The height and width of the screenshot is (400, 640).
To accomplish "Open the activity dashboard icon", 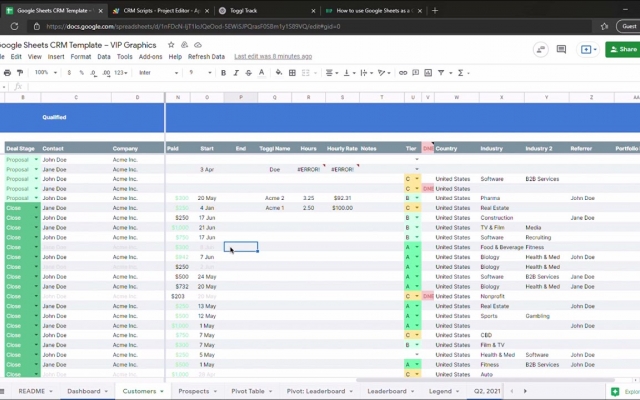I will (x=540, y=49).
